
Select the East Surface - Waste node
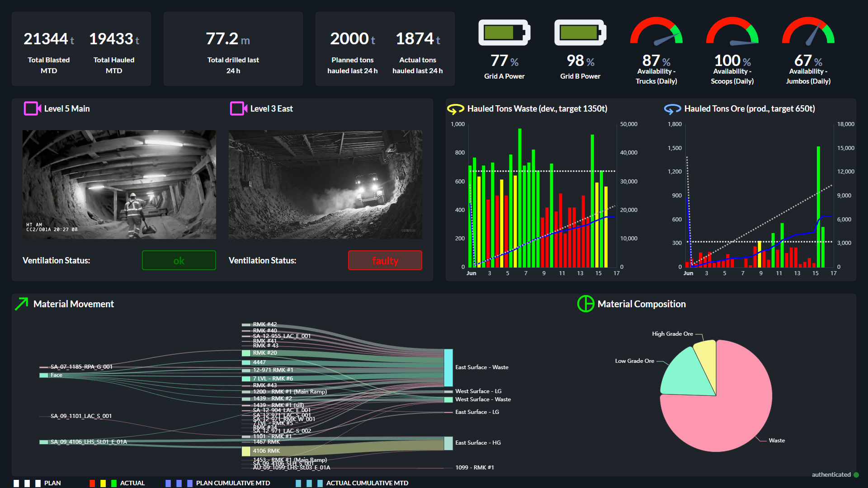coord(448,367)
